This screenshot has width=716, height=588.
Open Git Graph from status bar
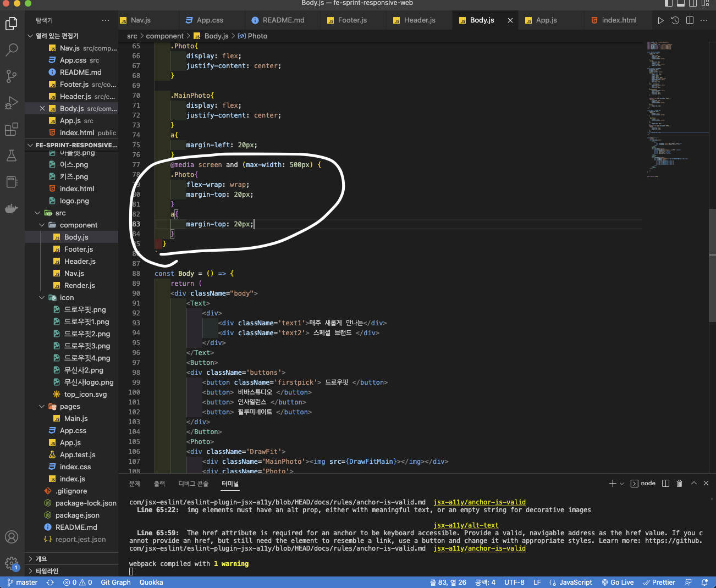click(x=115, y=583)
